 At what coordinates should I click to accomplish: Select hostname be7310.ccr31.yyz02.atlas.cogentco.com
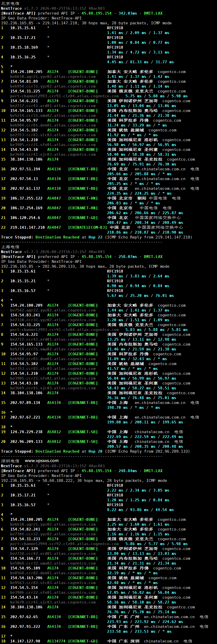pos(53,320)
